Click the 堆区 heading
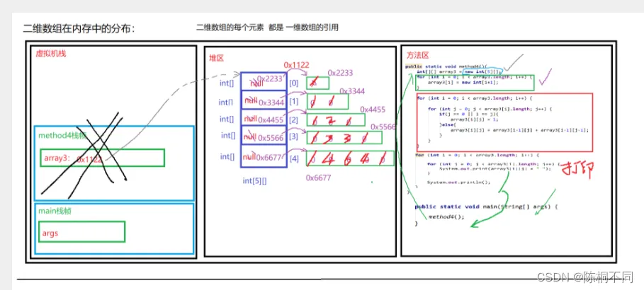644x290 pixels. point(217,58)
